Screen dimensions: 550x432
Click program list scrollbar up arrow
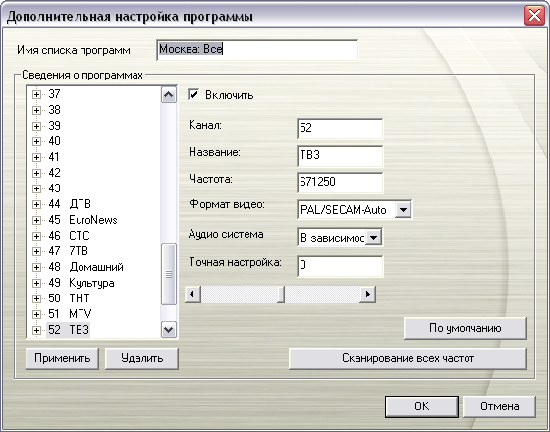click(169, 95)
